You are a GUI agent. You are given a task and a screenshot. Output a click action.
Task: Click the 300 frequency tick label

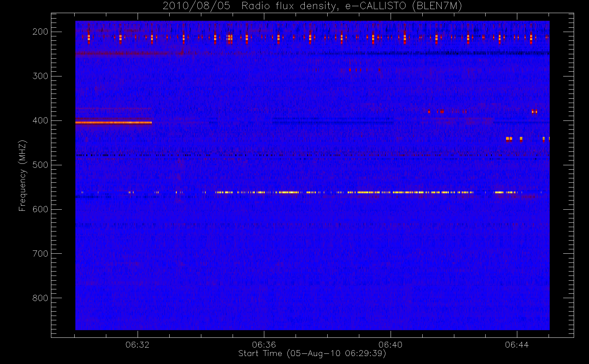click(40, 76)
